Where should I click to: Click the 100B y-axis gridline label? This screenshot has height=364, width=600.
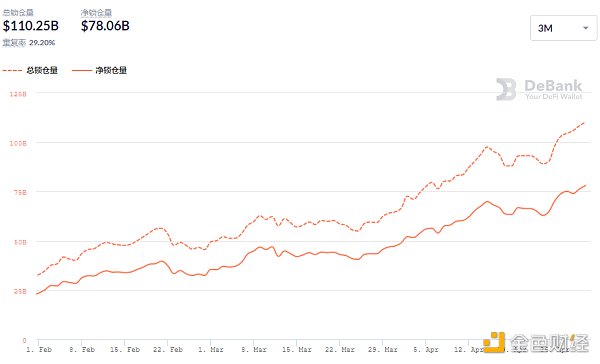(18, 144)
